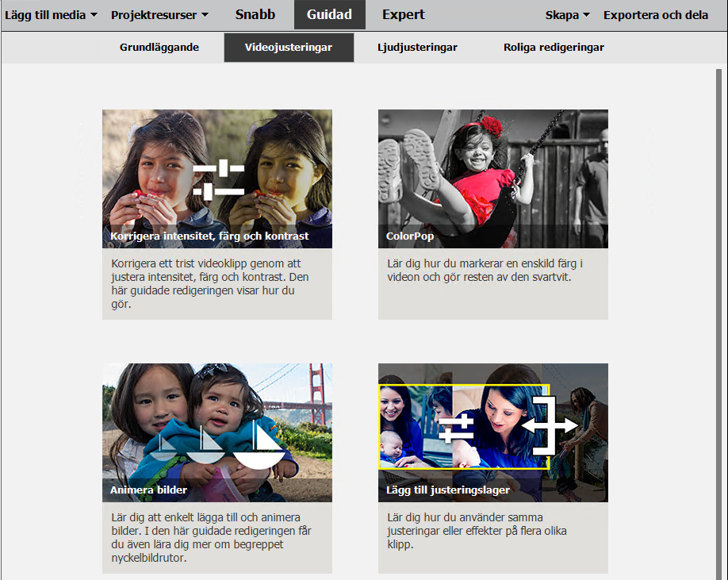Open the Roliga redigeringar tab
Screen dimensions: 728x580
[554, 48]
